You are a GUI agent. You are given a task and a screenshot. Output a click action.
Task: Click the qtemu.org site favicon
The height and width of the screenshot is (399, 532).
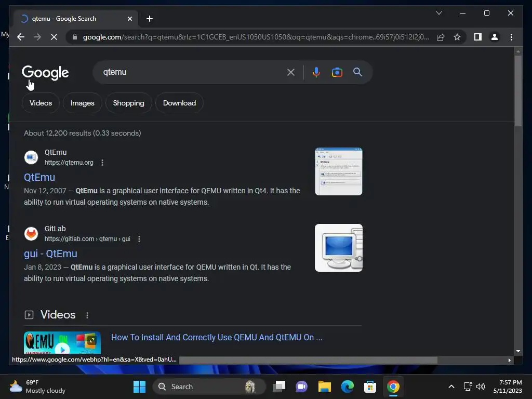[x=31, y=157]
